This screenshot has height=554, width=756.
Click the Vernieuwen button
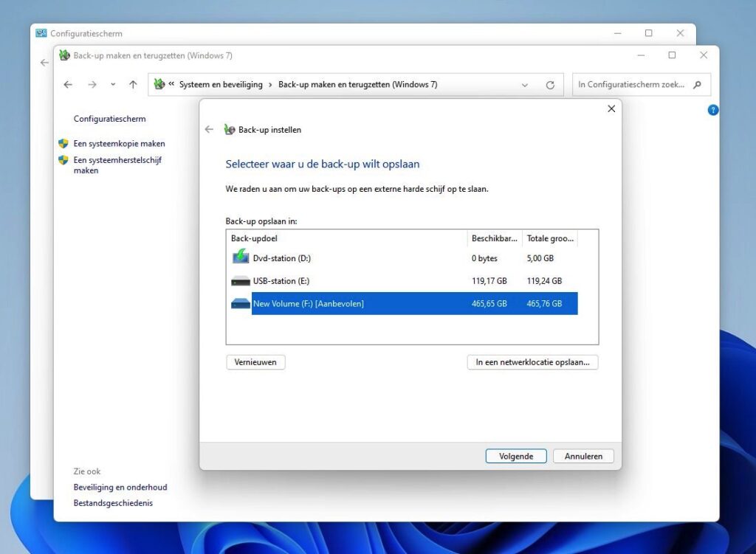pyautogui.click(x=255, y=361)
